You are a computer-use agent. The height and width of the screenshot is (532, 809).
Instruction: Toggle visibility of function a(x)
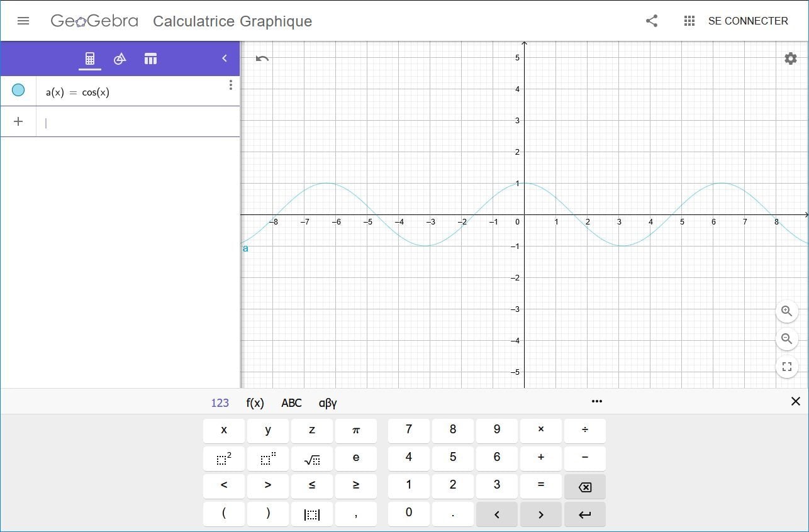coord(18,90)
